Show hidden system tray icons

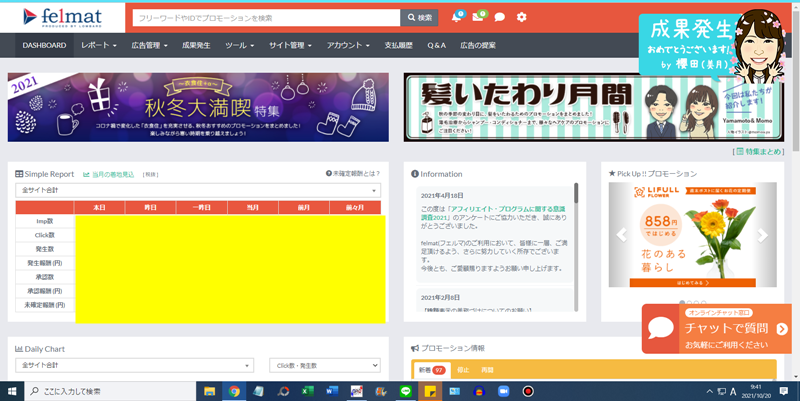coord(709,392)
